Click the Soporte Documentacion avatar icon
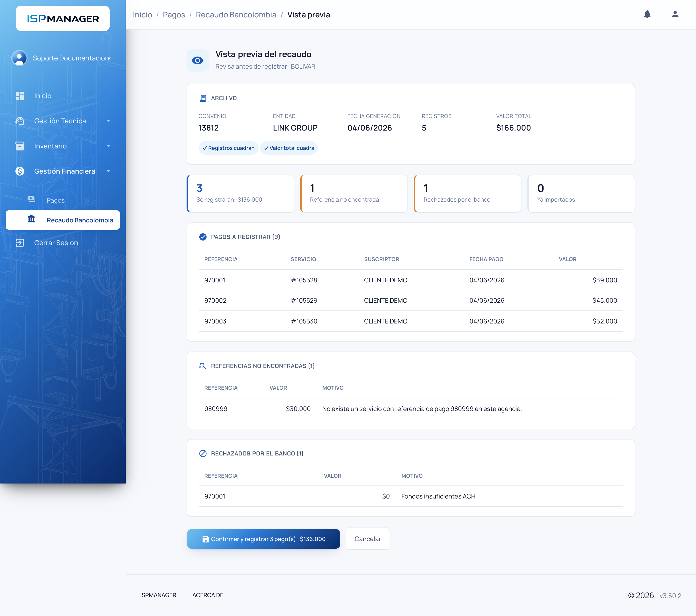This screenshot has width=696, height=616. point(19,58)
